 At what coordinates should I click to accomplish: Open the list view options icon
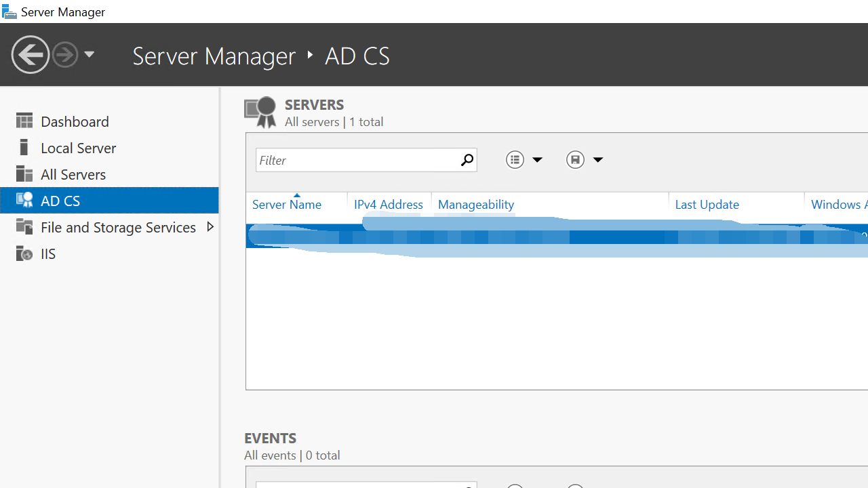[x=515, y=160]
